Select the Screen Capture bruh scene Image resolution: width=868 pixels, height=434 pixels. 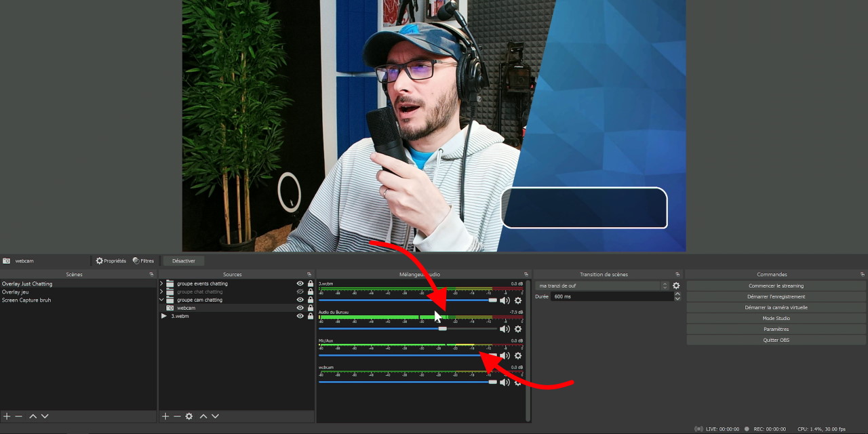(26, 300)
